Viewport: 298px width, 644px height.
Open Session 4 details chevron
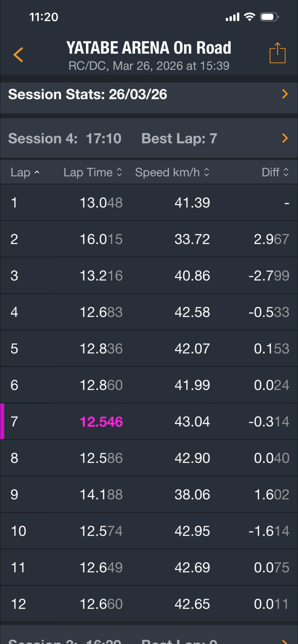click(285, 138)
